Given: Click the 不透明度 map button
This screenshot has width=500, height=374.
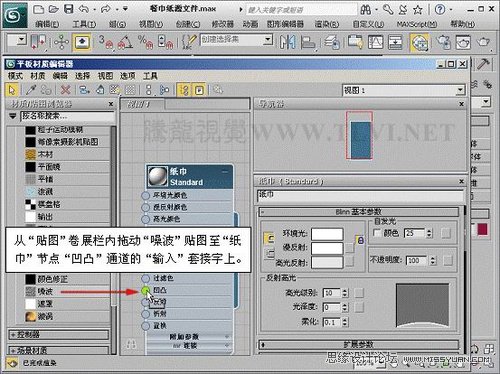Looking at the screenshot, I should (x=448, y=260).
